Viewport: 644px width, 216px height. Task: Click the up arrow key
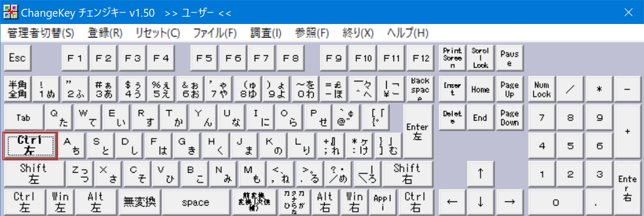click(x=480, y=174)
